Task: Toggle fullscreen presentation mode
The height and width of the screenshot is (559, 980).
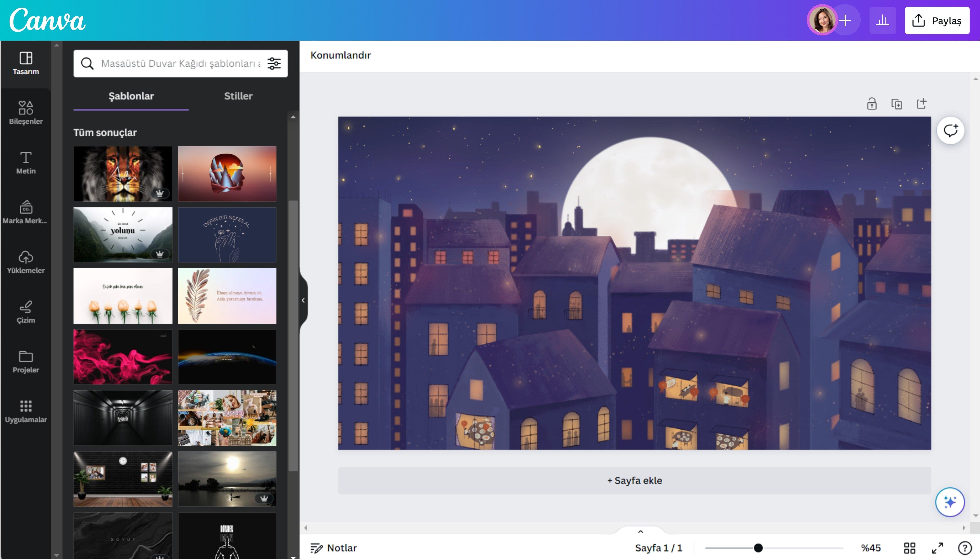Action: click(x=937, y=548)
